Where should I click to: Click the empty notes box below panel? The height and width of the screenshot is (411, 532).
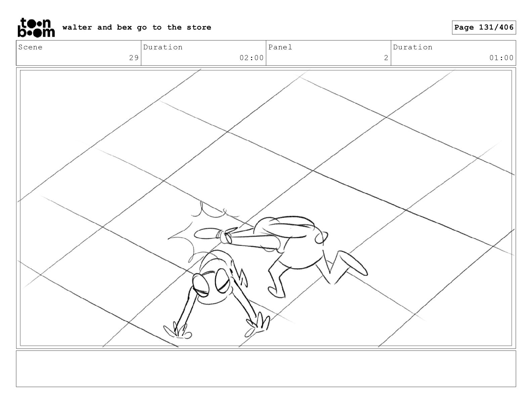click(x=266, y=369)
